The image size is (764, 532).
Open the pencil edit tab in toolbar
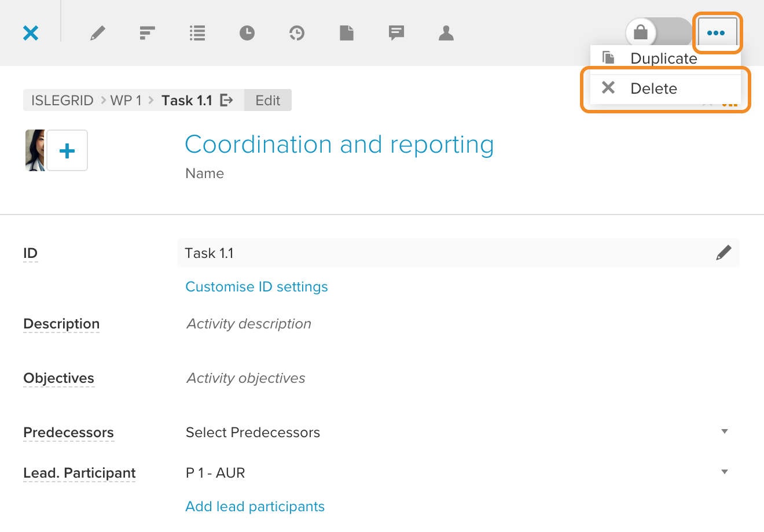click(98, 33)
